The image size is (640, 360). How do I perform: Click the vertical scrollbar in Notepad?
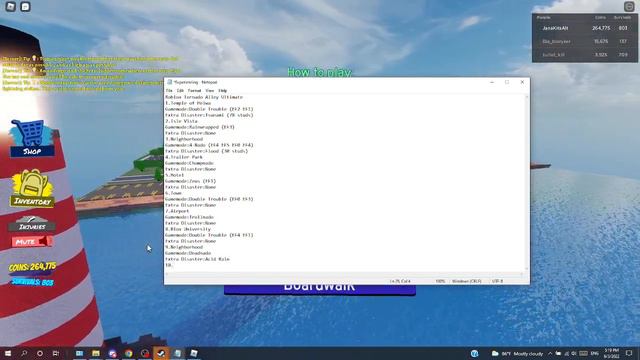527,183
